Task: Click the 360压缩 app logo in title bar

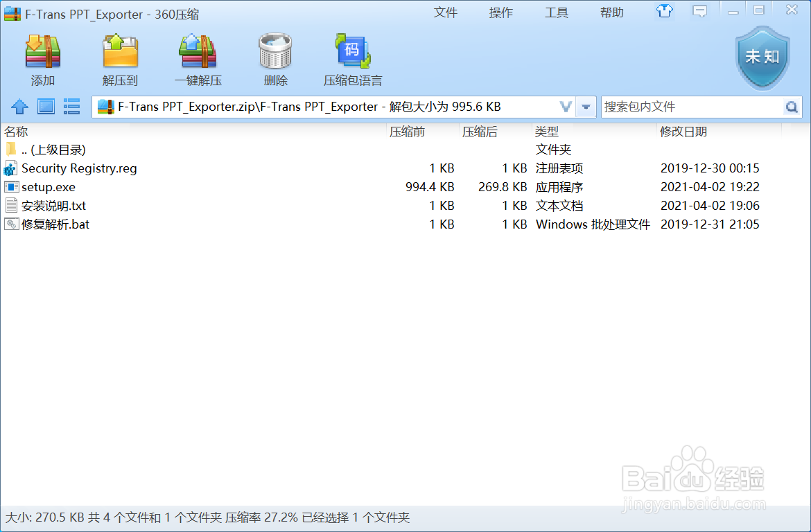Action: [x=12, y=14]
